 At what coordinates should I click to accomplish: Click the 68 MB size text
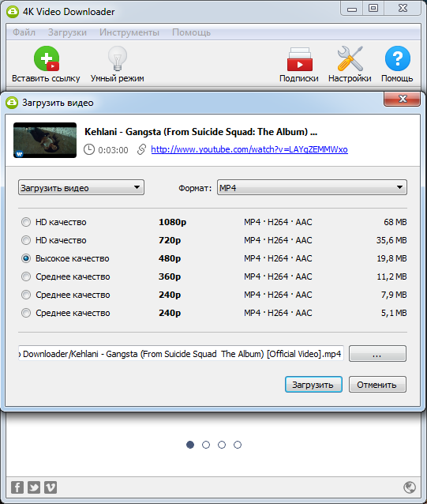(395, 222)
